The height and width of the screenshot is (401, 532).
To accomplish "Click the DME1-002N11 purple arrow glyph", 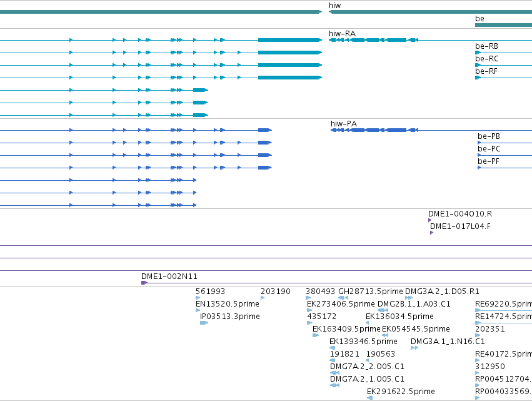I will pos(144,283).
